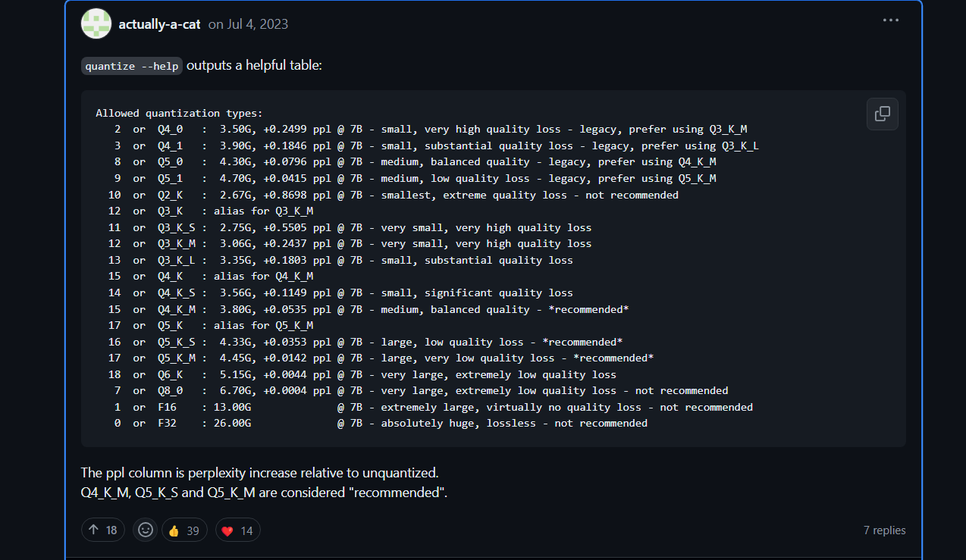Click the upvote count showing 18
Screen dimensions: 966x560
(x=112, y=530)
